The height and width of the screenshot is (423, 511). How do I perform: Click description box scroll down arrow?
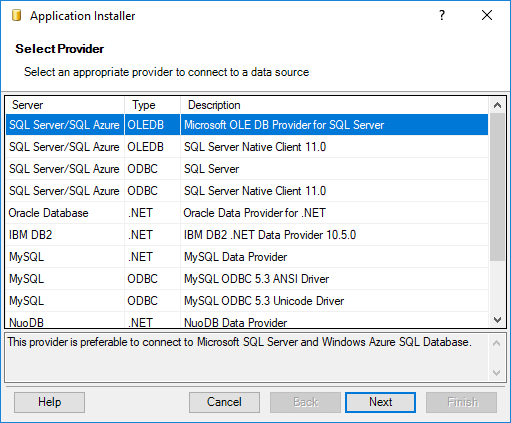click(496, 373)
